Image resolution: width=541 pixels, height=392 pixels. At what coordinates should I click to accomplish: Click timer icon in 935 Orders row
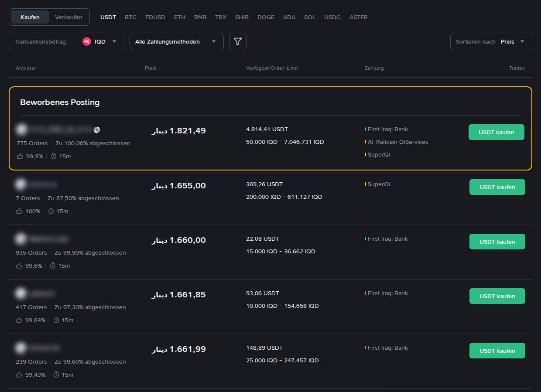click(x=53, y=266)
